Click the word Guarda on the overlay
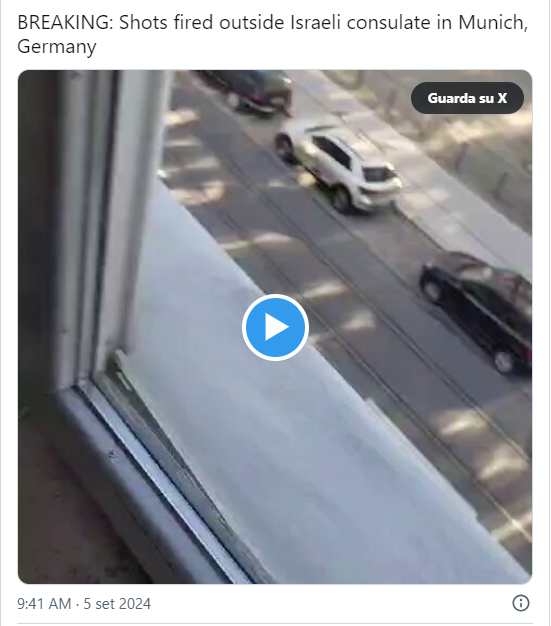The image size is (551, 626). [455, 98]
